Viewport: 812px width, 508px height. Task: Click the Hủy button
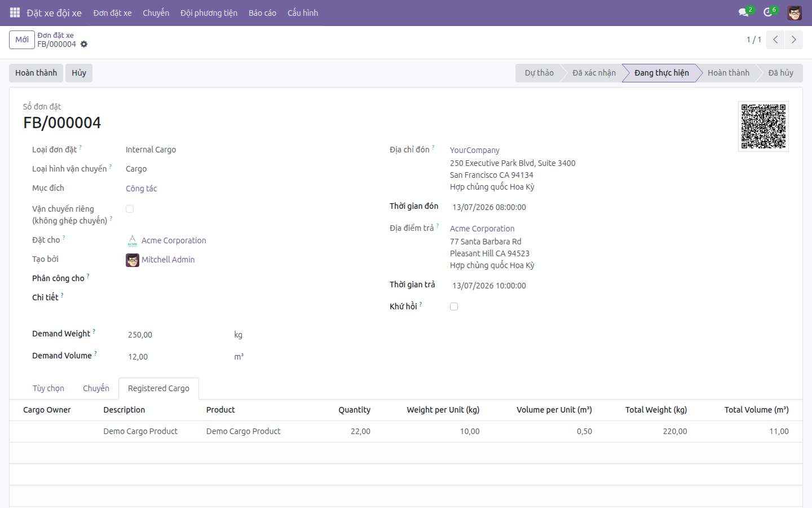pos(79,73)
